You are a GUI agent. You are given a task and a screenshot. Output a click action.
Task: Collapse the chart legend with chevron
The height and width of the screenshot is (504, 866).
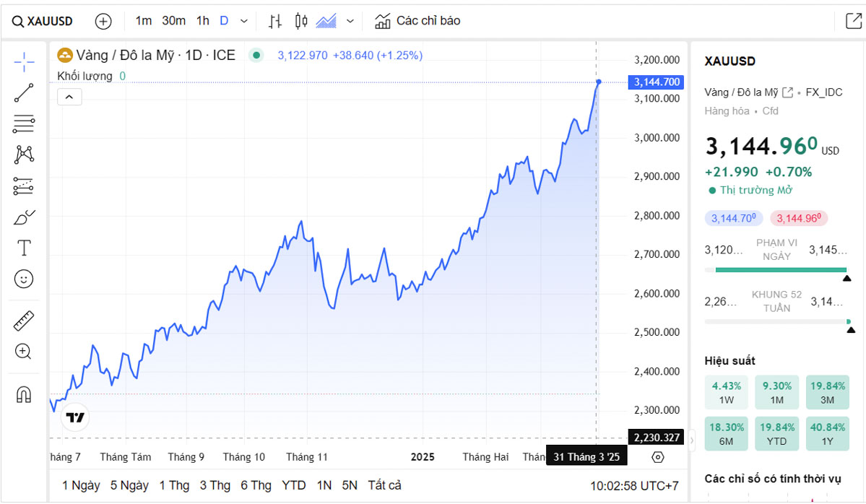click(69, 97)
